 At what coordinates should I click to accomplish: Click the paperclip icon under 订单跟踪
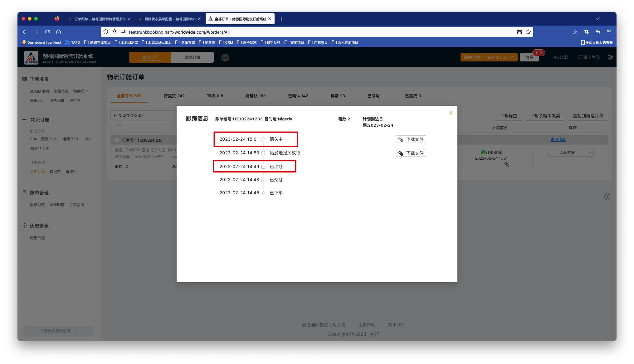tap(507, 164)
